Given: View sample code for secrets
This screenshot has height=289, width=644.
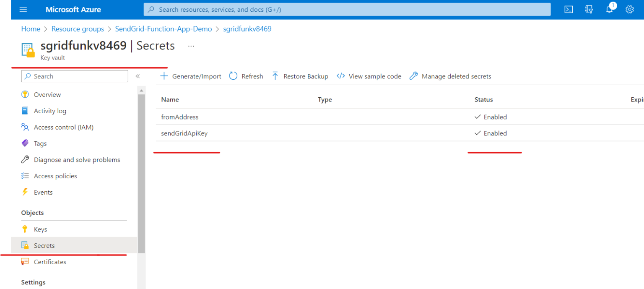Looking at the screenshot, I should point(369,76).
